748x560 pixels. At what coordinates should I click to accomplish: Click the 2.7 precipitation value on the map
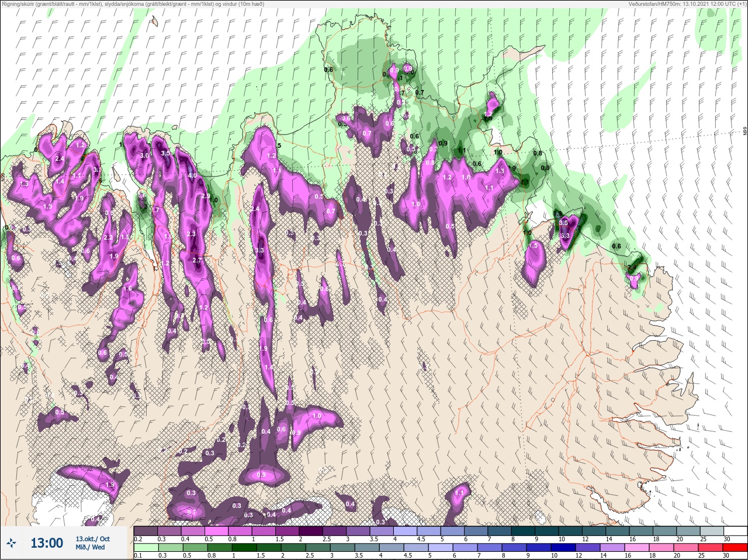197,260
